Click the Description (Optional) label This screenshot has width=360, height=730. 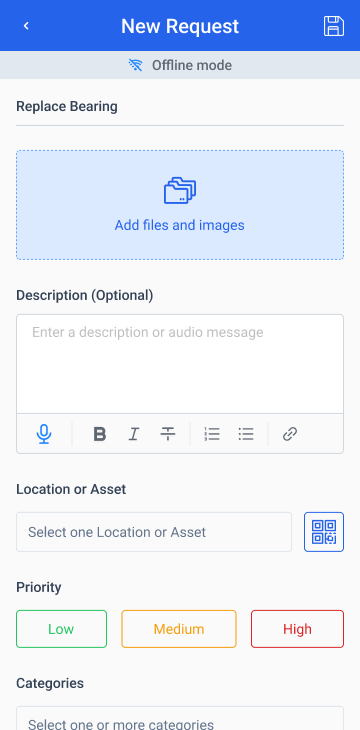(85, 295)
